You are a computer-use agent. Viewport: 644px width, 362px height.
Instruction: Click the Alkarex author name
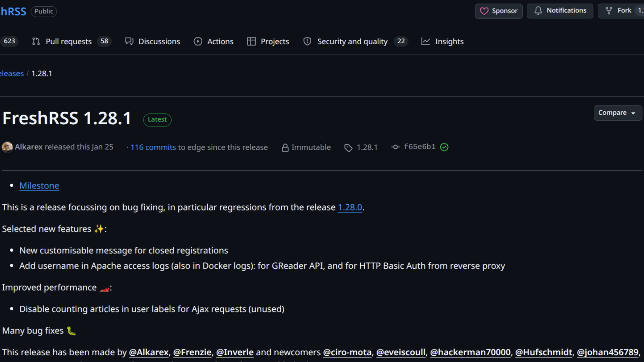[29, 147]
